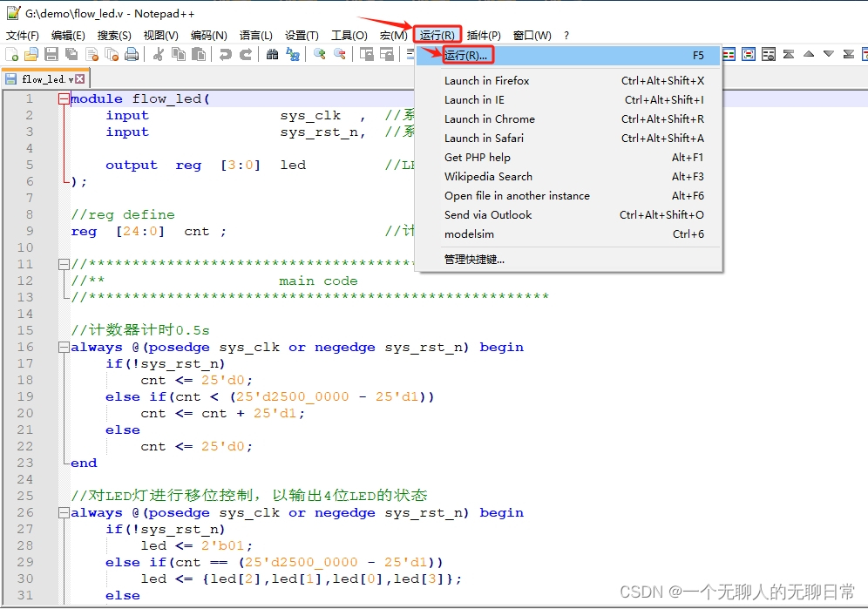Print the document
868x609 pixels.
(131, 53)
